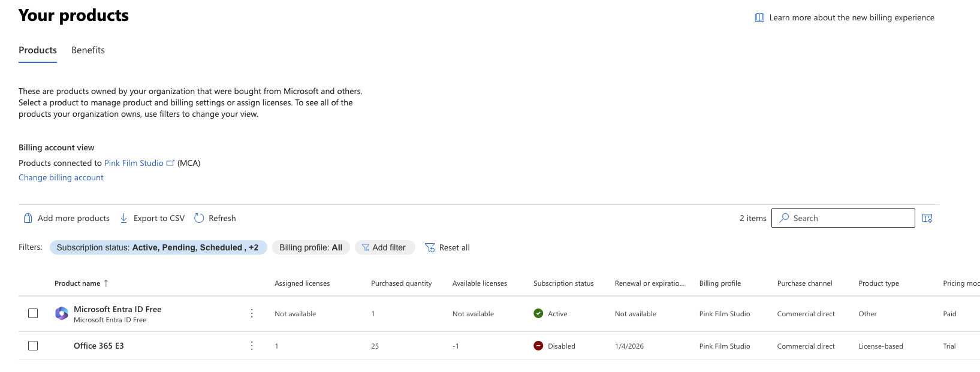Click the Disabled status text
The height and width of the screenshot is (372, 980).
562,346
